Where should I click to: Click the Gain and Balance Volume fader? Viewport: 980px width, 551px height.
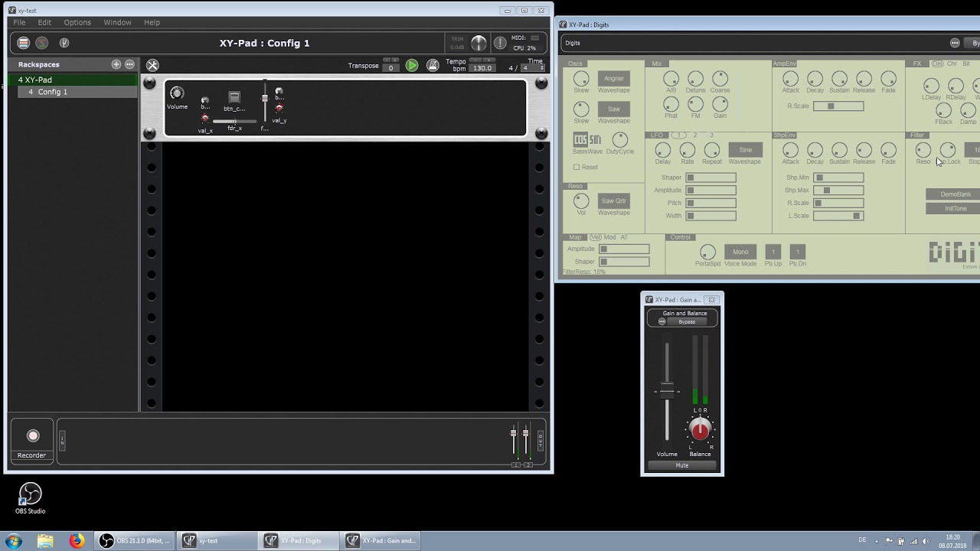coord(667,392)
